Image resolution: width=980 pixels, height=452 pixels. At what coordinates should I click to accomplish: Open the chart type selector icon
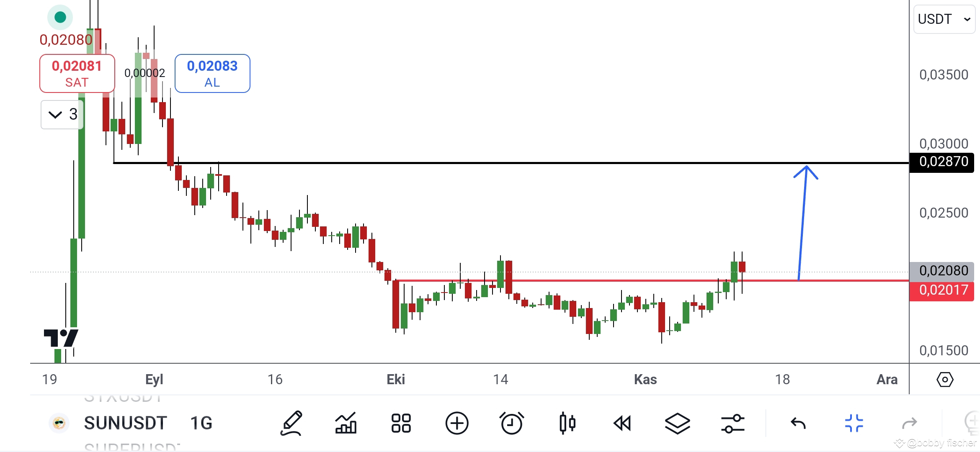[x=346, y=424]
